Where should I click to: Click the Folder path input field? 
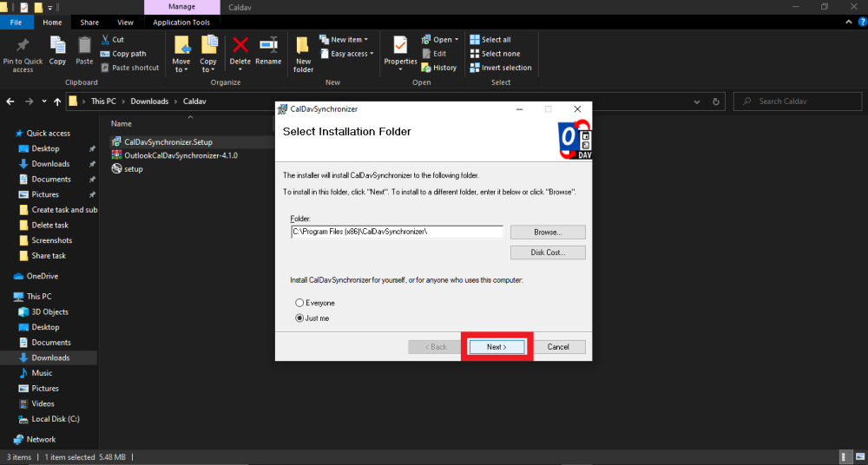(x=397, y=232)
